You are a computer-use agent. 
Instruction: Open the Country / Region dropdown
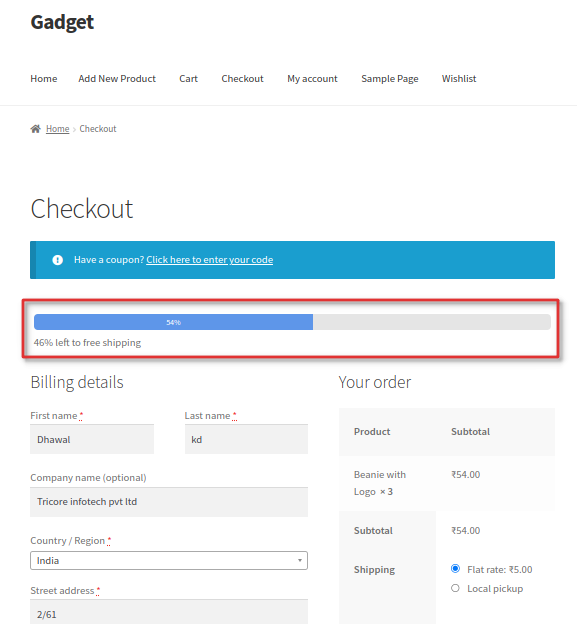(169, 560)
